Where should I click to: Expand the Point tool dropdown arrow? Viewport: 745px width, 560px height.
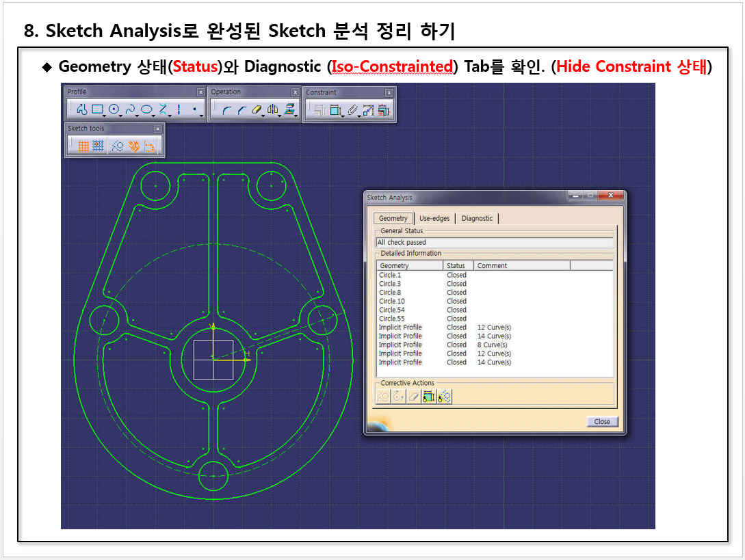click(202, 115)
